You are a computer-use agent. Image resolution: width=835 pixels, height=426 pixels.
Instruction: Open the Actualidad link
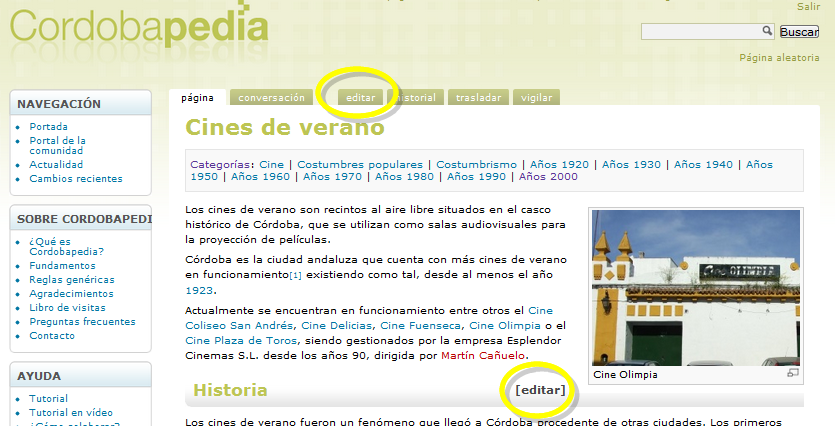coord(56,165)
